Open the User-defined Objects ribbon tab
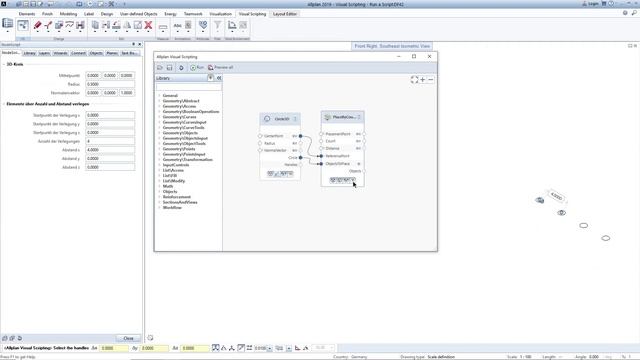The image size is (640, 360). click(138, 14)
